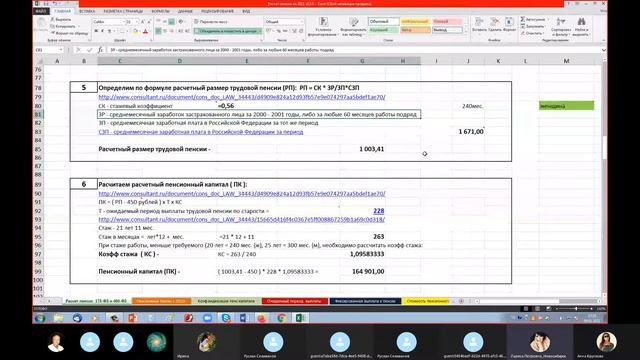Open Skype from the Windows taskbar
Viewport: 640px width, 360px height.
226,318
